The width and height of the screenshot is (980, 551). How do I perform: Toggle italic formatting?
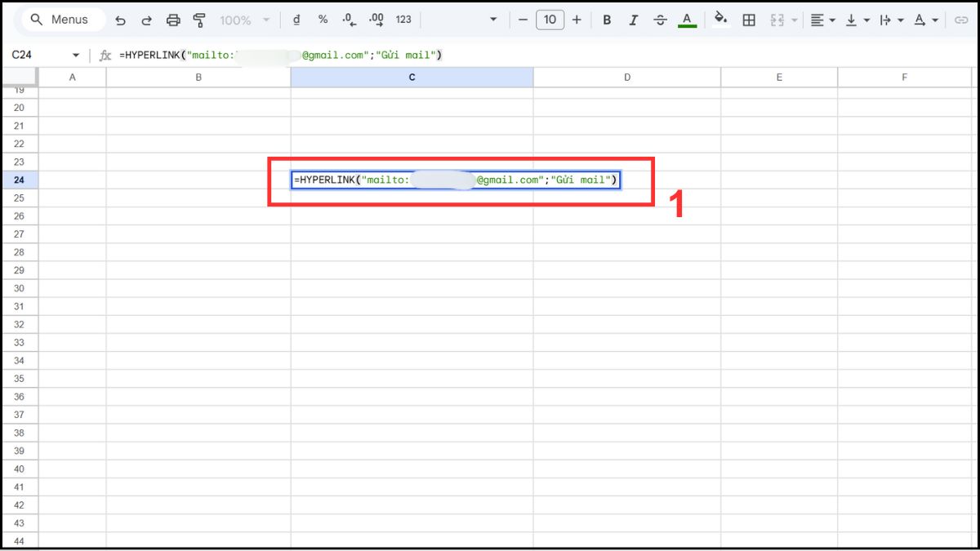pyautogui.click(x=634, y=20)
